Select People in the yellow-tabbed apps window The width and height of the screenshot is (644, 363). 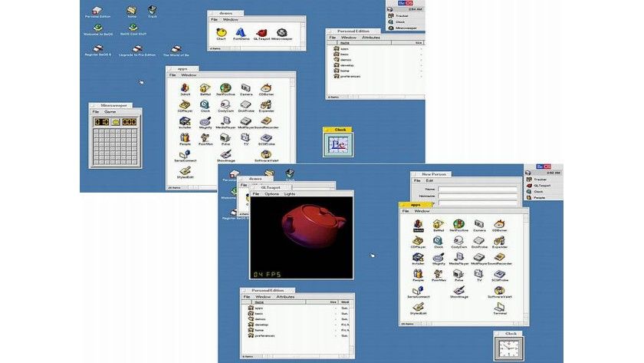click(418, 276)
